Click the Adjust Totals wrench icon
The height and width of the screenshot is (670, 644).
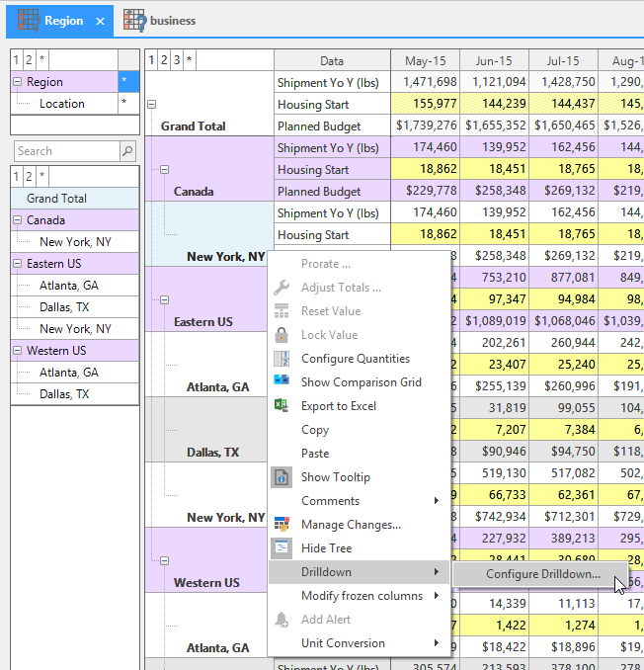282,288
